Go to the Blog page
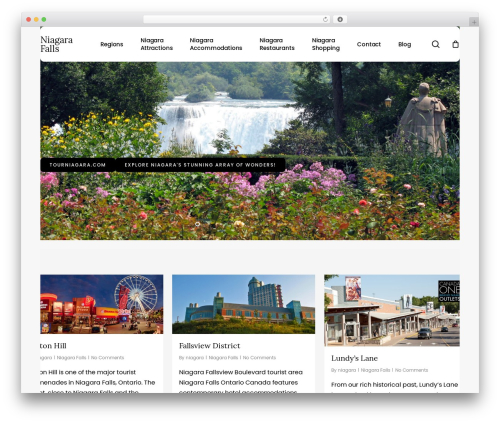 coord(405,44)
